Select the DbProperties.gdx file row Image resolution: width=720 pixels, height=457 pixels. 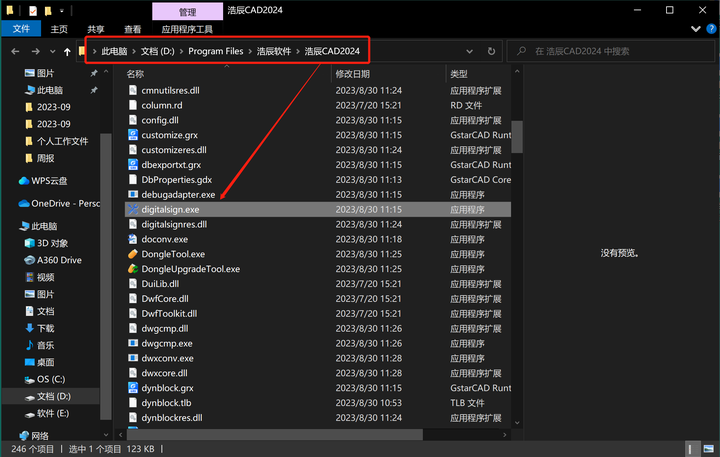pos(318,180)
